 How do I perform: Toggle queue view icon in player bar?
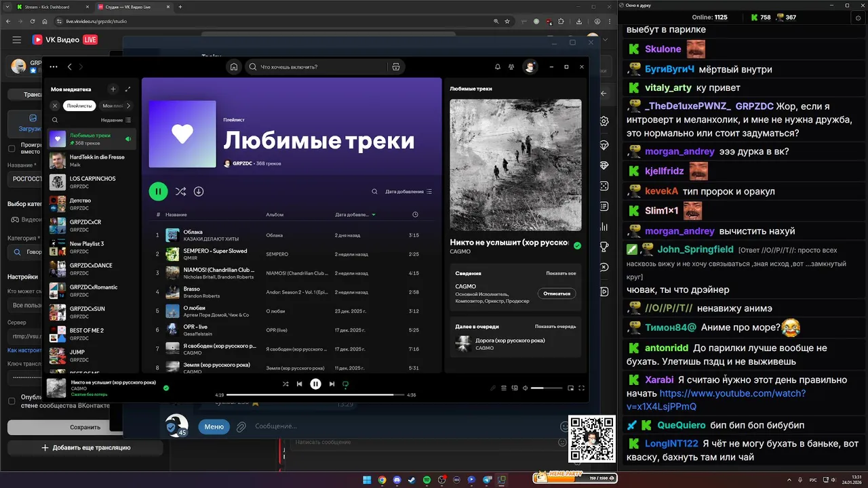(x=504, y=388)
